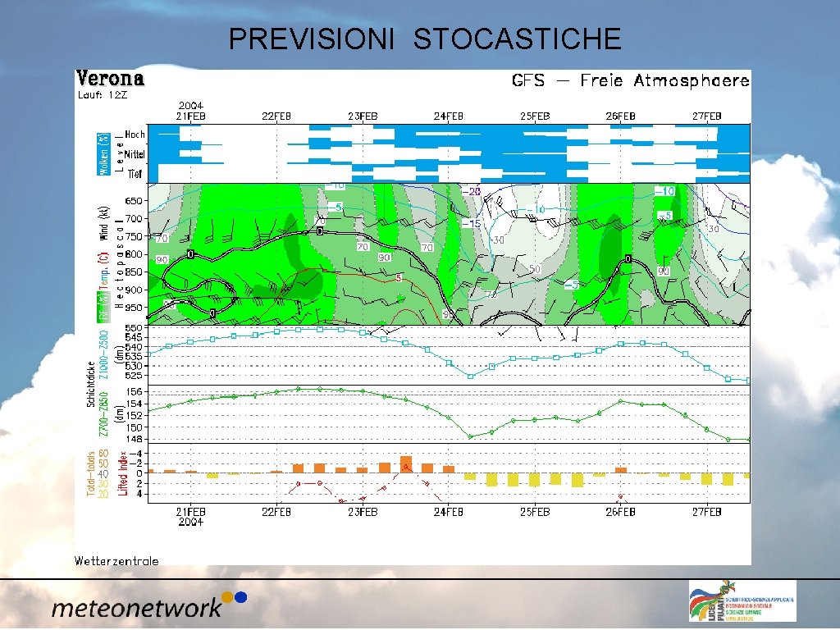Click the blue cloud cover panel
The height and width of the screenshot is (630, 840).
pyautogui.click(x=449, y=153)
